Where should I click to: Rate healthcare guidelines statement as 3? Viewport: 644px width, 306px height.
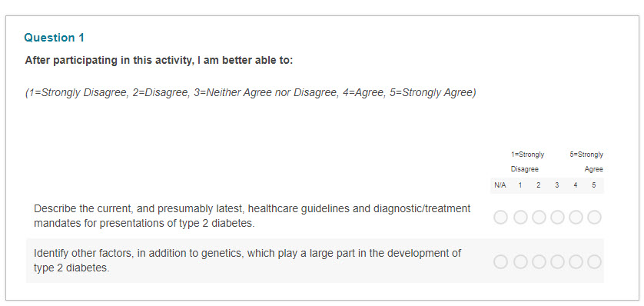click(557, 218)
